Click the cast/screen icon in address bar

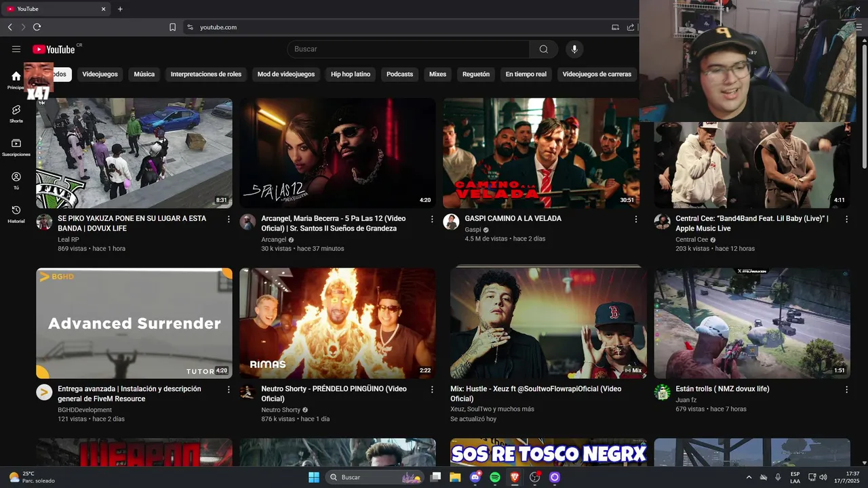click(x=615, y=27)
